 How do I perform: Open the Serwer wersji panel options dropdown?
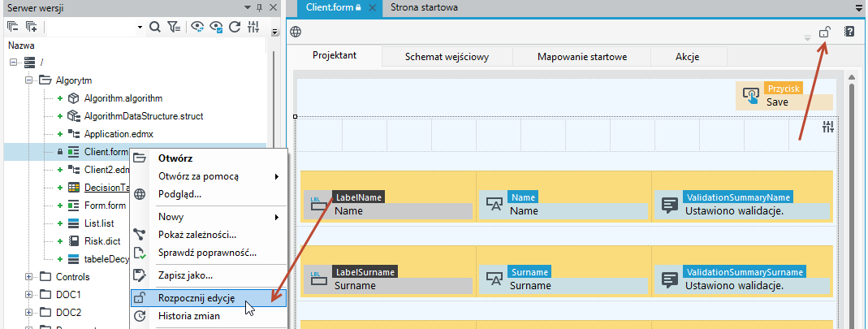coord(248,7)
